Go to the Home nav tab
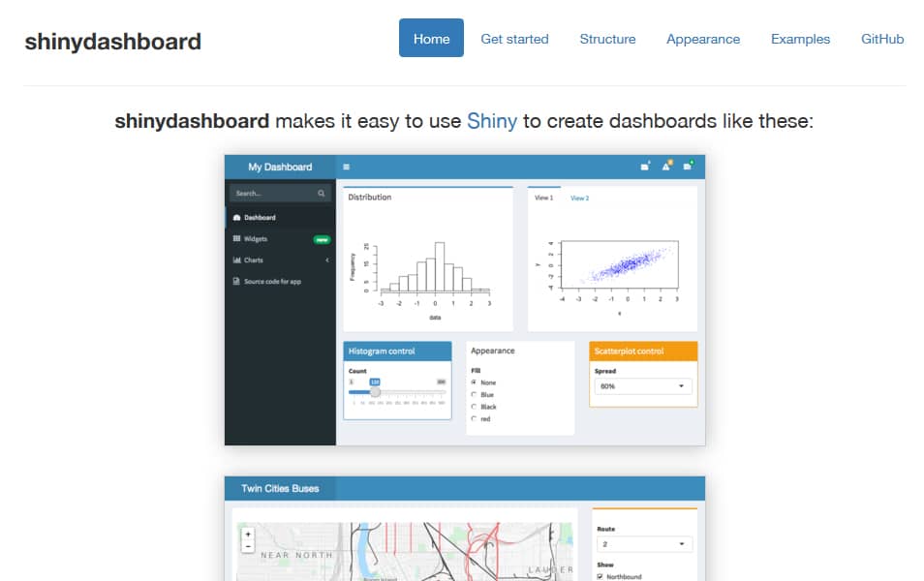Screen dimensions: 924x581 [431, 39]
